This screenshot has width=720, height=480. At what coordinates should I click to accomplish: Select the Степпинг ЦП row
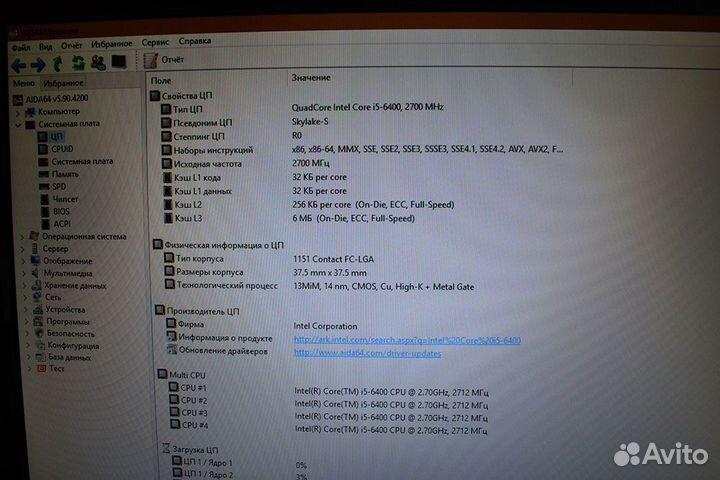point(232,136)
